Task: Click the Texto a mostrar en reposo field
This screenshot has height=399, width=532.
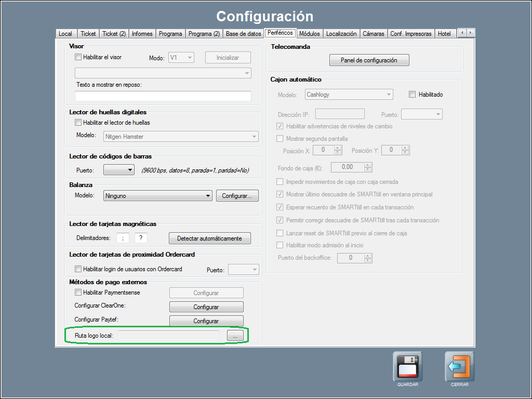Action: pyautogui.click(x=163, y=96)
